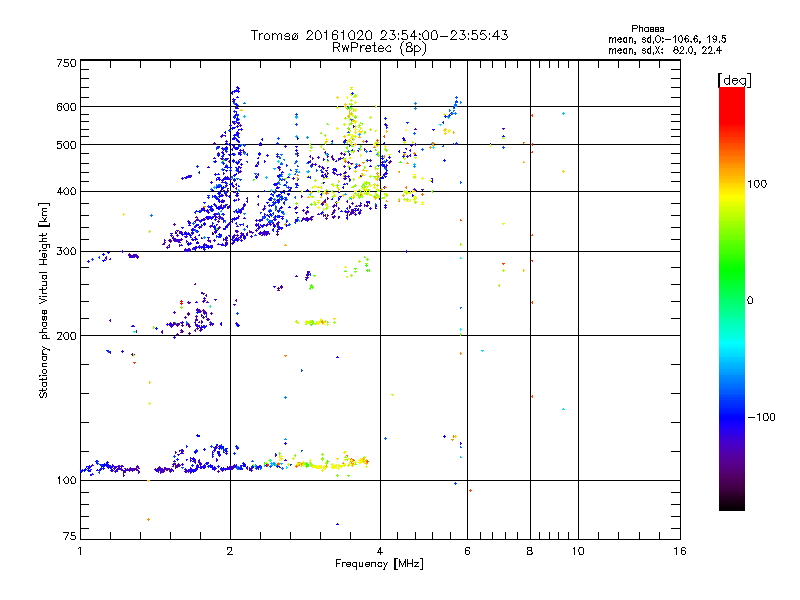The height and width of the screenshot is (600, 800).
Task: Click x-axis tick label '16'
Action: [x=680, y=551]
